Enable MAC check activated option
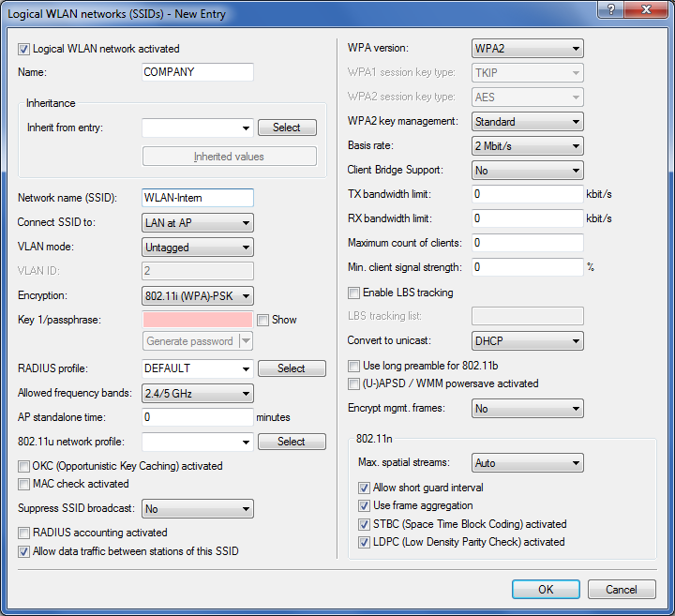This screenshot has width=675, height=616. tap(24, 484)
